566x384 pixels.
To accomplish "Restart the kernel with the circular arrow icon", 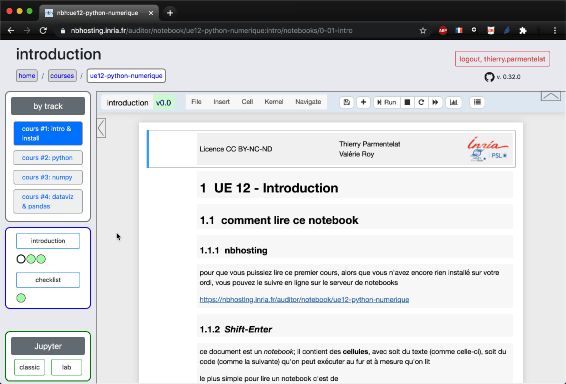I will click(421, 102).
